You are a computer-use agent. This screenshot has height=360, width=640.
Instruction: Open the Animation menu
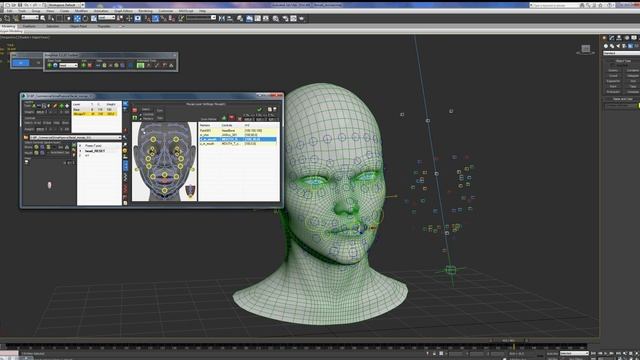tap(101, 11)
